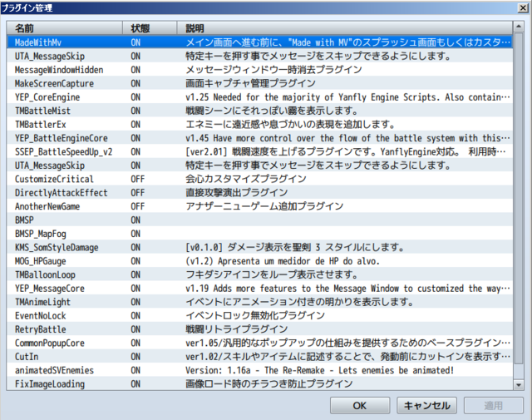Click the Apresenta um medidor description
Image resolution: width=532 pixels, height=420 pixels.
coord(283,261)
